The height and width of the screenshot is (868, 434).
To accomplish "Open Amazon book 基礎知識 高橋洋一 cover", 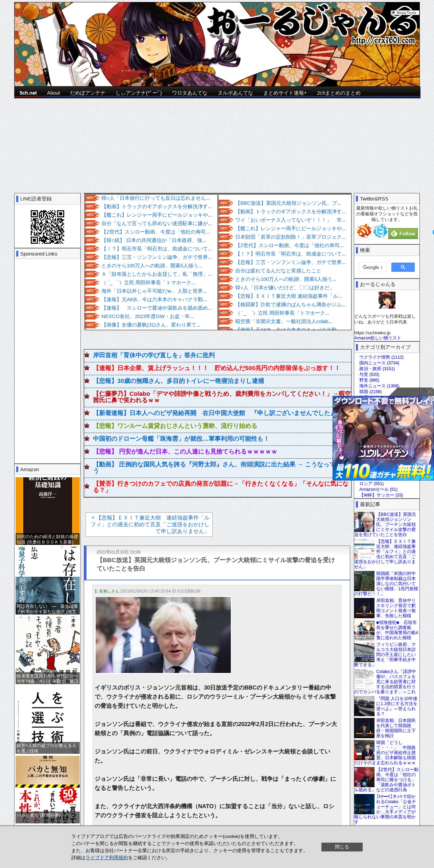I will [48, 511].
